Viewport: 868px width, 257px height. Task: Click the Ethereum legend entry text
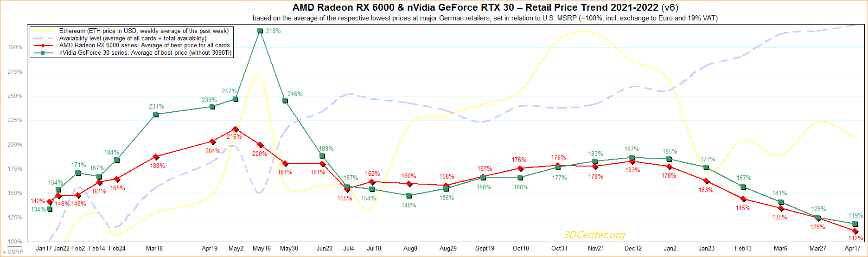click(x=144, y=31)
